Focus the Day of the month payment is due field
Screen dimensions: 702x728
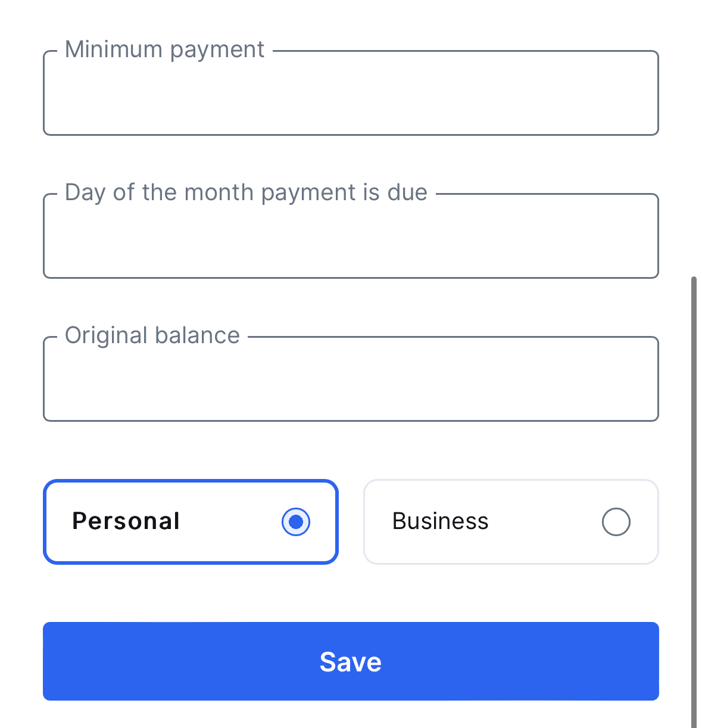point(350,237)
